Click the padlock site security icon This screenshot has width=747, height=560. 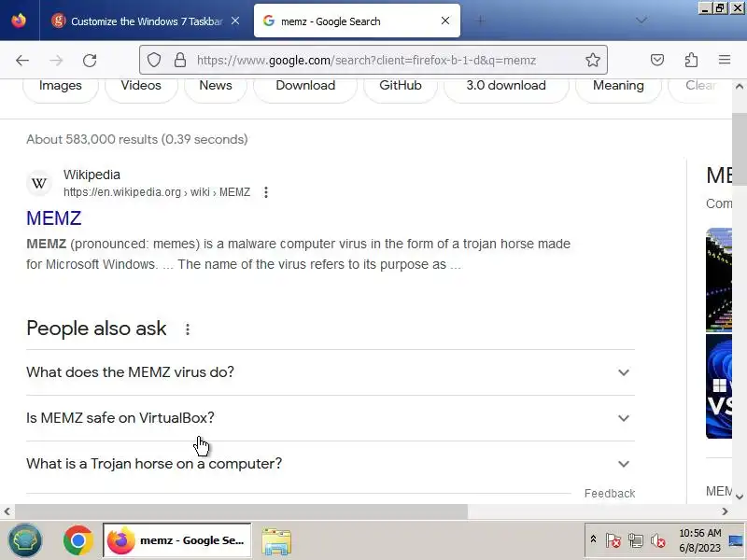180,60
